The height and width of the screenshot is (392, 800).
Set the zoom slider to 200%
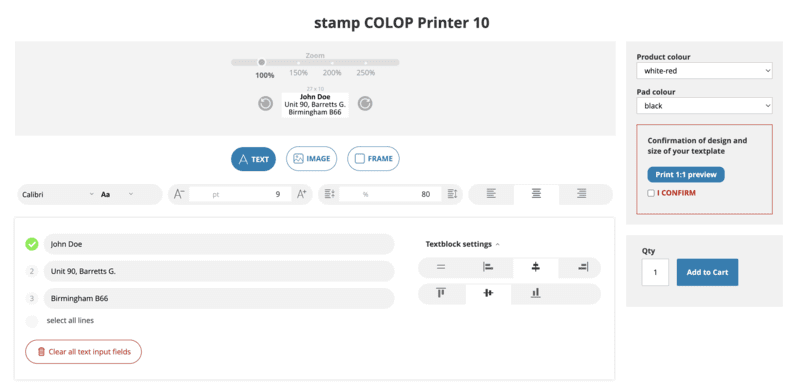(332, 63)
